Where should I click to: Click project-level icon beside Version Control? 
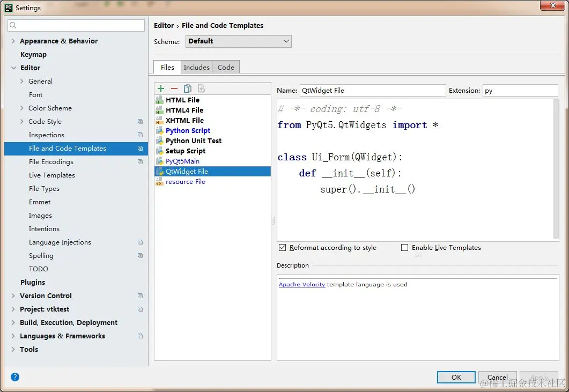click(140, 296)
